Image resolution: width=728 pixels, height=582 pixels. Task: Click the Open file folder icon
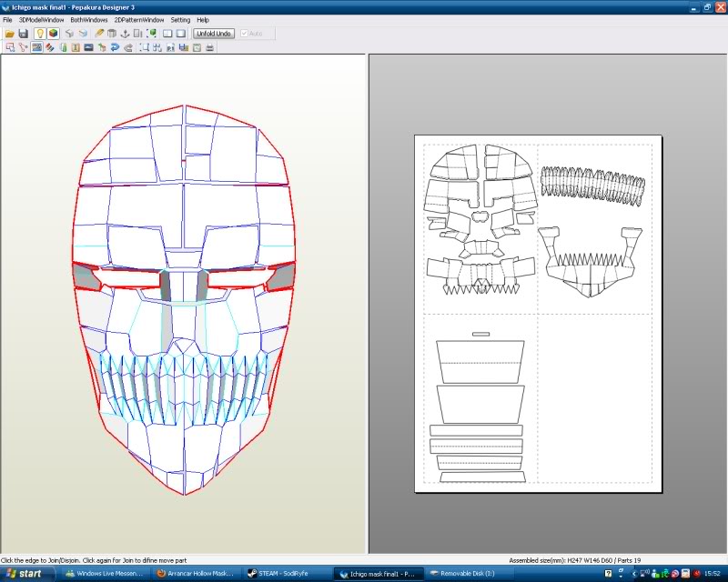(9, 34)
